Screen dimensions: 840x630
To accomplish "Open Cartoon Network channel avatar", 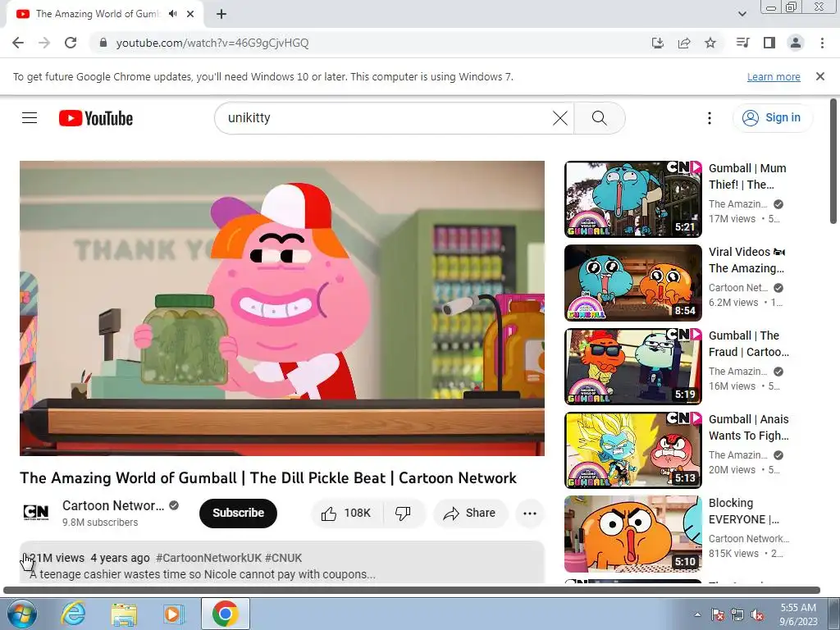I will click(x=36, y=513).
